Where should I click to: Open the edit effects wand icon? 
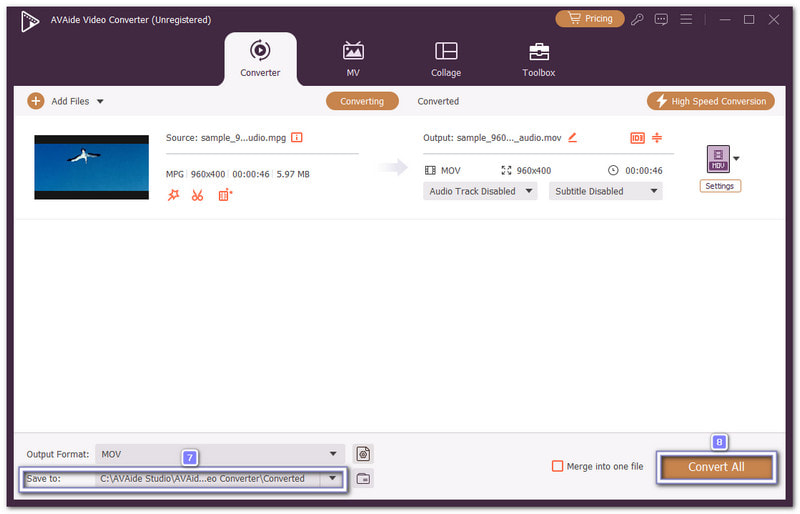[173, 195]
